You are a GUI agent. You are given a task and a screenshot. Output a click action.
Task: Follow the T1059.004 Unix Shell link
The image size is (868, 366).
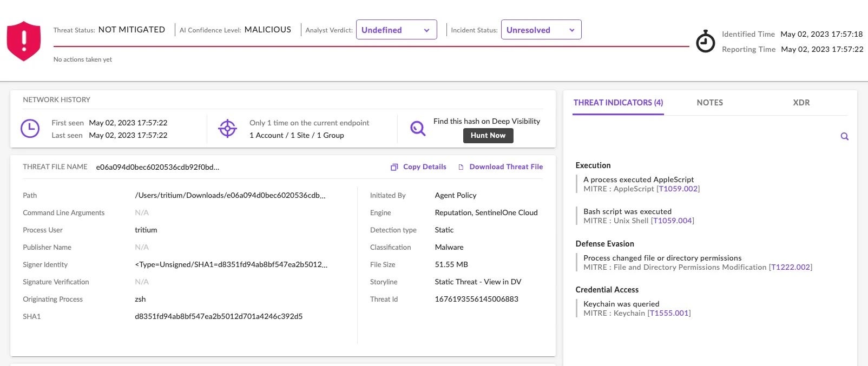coord(672,221)
